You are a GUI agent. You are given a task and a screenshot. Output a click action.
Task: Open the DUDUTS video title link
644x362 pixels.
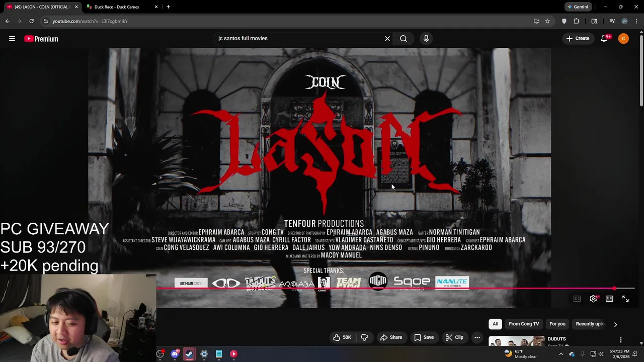(557, 339)
